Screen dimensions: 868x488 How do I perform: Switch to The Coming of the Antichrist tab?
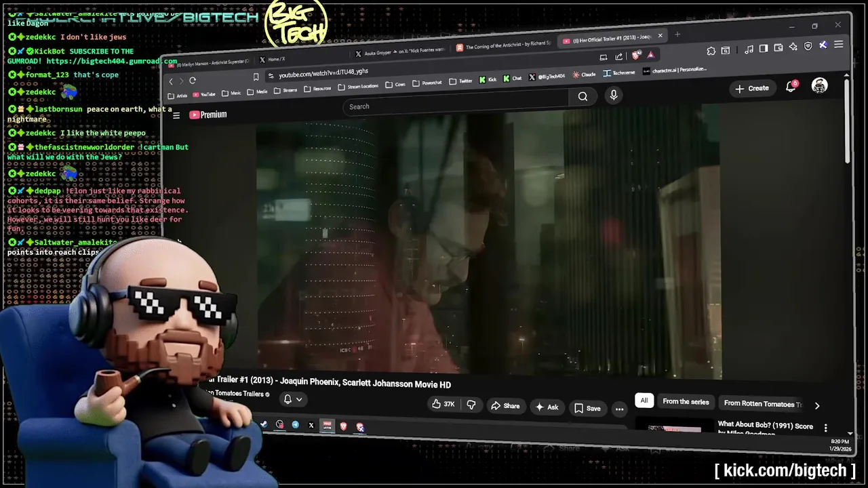[504, 46]
